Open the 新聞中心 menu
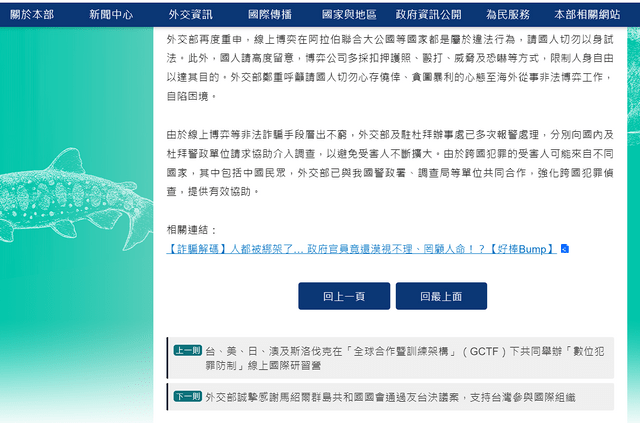Screen dimensions: 640x423 click(111, 15)
